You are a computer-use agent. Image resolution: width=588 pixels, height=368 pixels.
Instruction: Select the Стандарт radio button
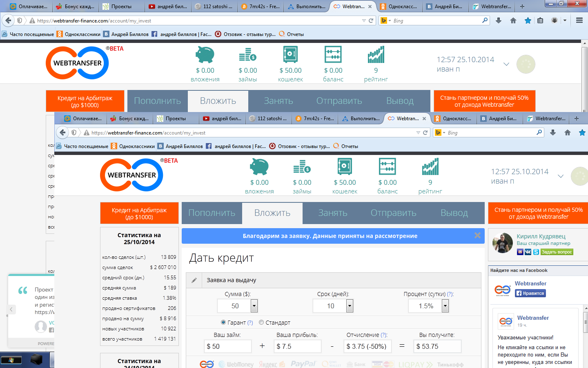[x=261, y=322]
